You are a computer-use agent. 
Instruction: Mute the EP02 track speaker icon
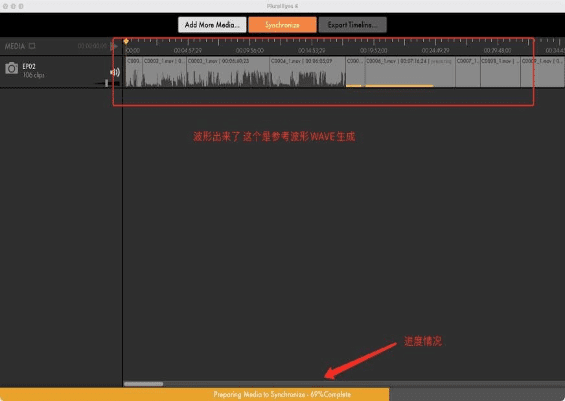click(115, 72)
